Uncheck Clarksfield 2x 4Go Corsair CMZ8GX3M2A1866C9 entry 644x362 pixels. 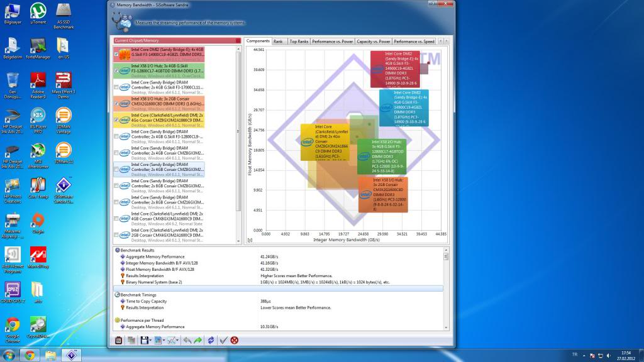(116, 120)
